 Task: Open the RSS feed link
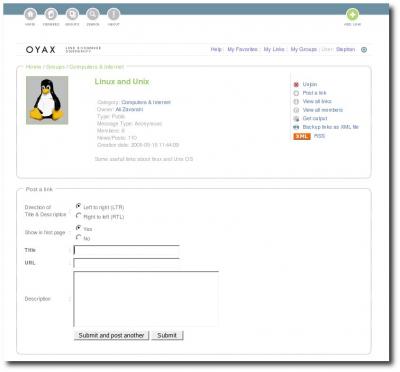pyautogui.click(x=319, y=136)
